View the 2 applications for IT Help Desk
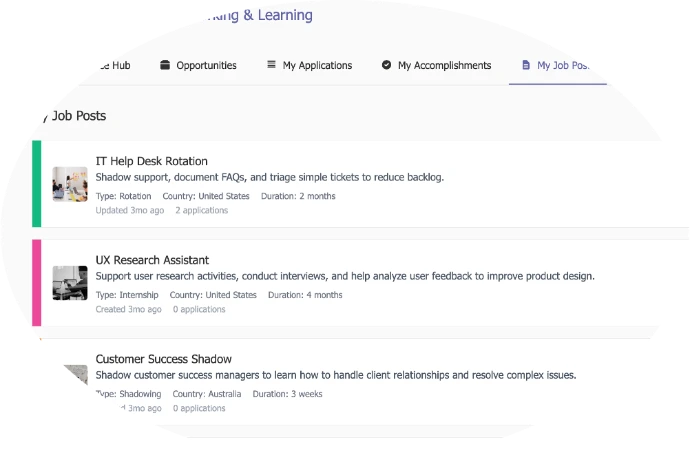 pos(201,211)
